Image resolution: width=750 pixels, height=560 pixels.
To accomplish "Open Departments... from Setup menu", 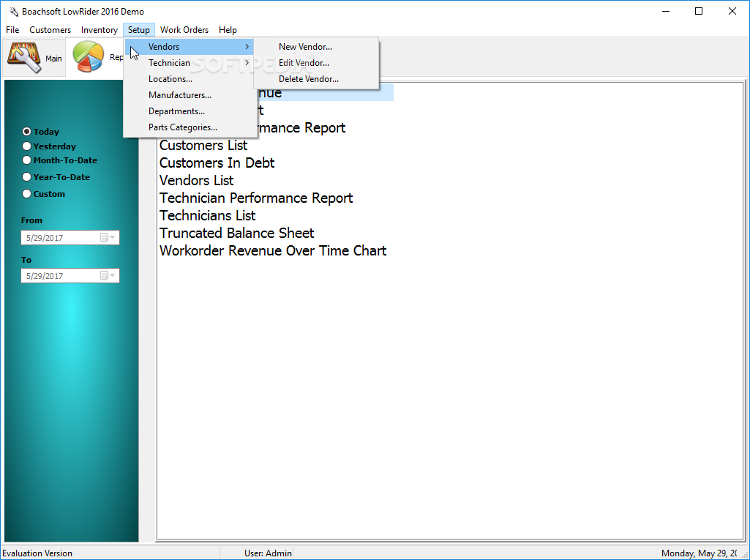I will click(190, 111).
